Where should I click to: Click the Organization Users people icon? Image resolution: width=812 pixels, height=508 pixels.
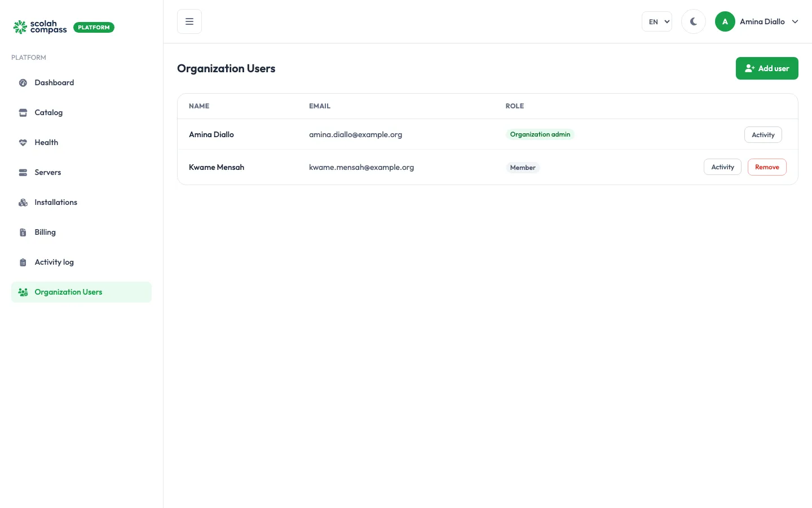(23, 292)
